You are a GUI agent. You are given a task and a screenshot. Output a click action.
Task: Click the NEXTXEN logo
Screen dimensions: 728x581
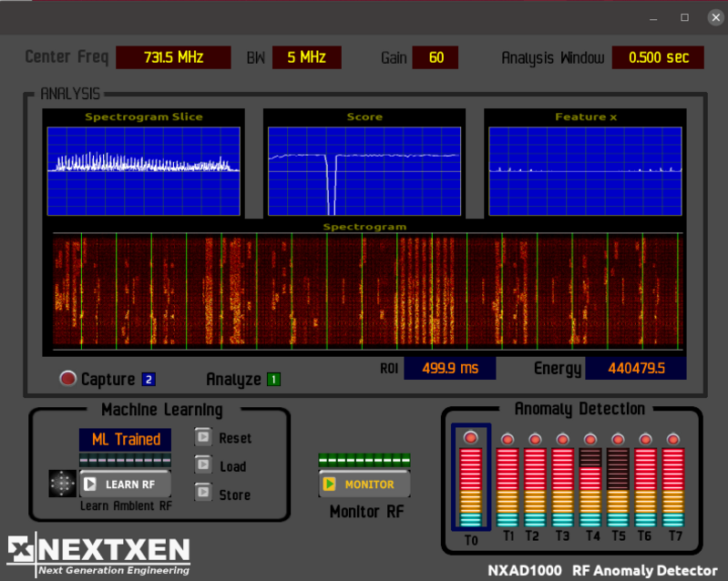pos(99,555)
